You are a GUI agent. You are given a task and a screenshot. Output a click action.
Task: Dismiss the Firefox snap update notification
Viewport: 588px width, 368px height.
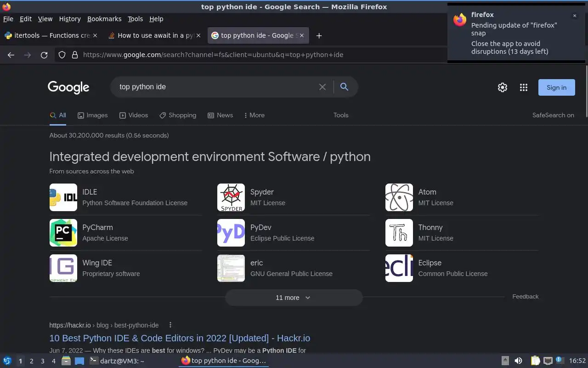pyautogui.click(x=574, y=16)
